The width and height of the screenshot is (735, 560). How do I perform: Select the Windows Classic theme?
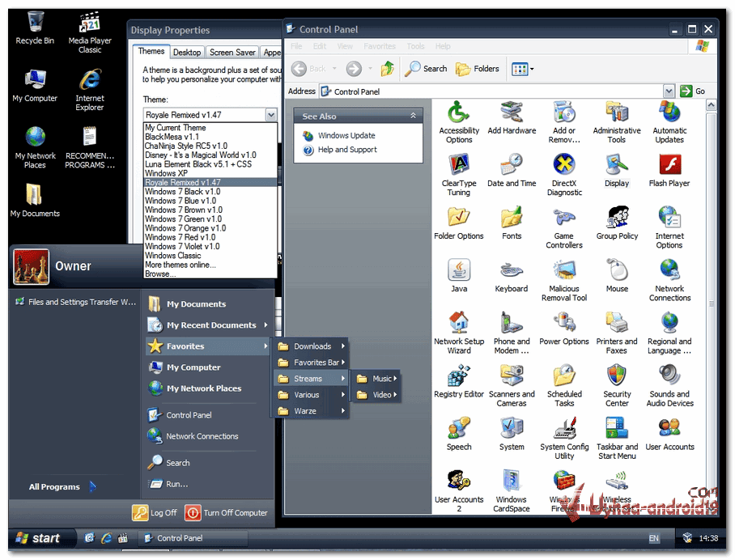coord(210,256)
